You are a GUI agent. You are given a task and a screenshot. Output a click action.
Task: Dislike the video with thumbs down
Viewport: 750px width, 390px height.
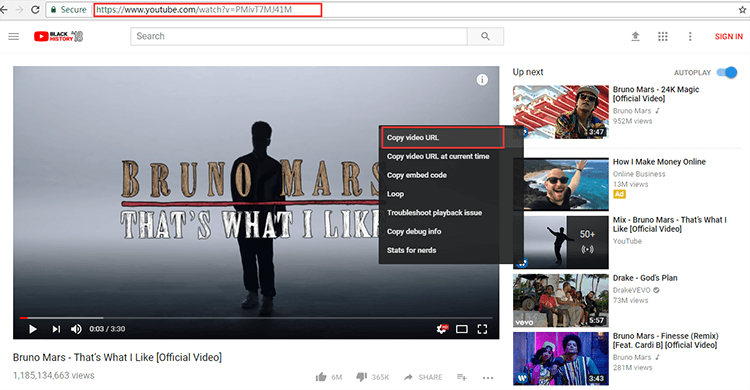point(362,377)
